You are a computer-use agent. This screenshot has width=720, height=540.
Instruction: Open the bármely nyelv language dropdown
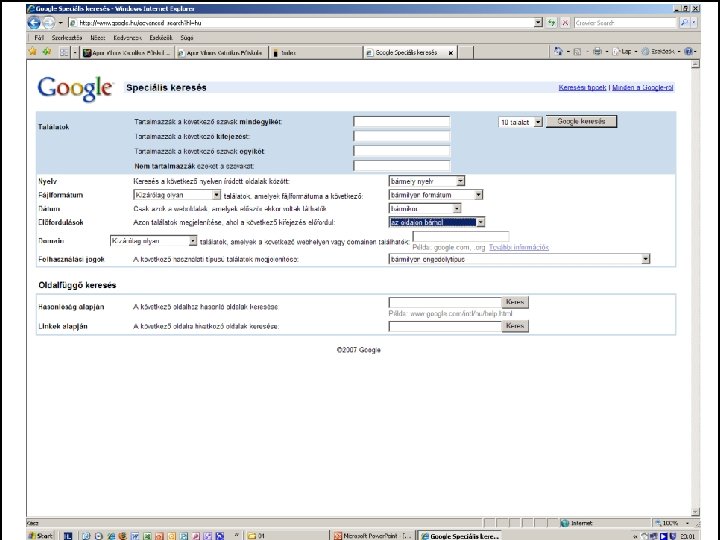427,181
